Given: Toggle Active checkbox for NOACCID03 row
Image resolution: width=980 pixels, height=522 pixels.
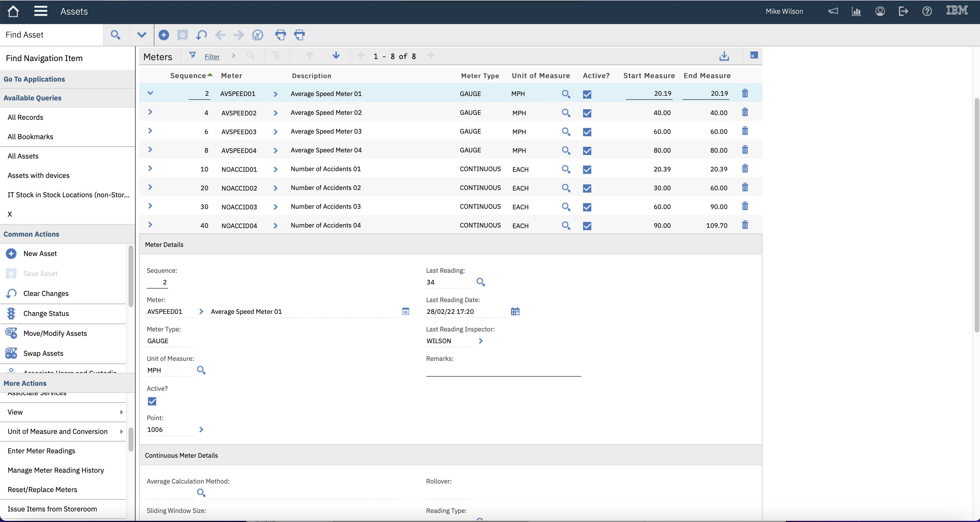Looking at the screenshot, I should coord(587,207).
